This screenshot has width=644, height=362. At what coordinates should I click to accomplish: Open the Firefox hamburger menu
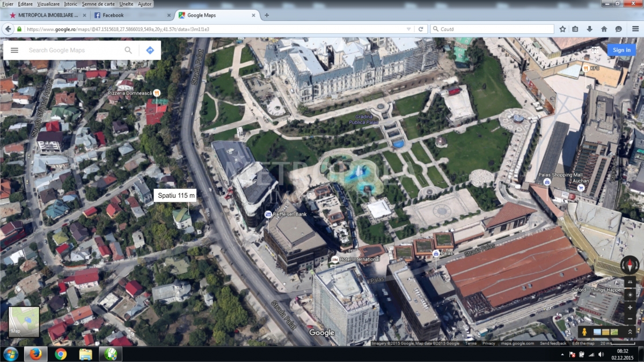pyautogui.click(x=634, y=29)
